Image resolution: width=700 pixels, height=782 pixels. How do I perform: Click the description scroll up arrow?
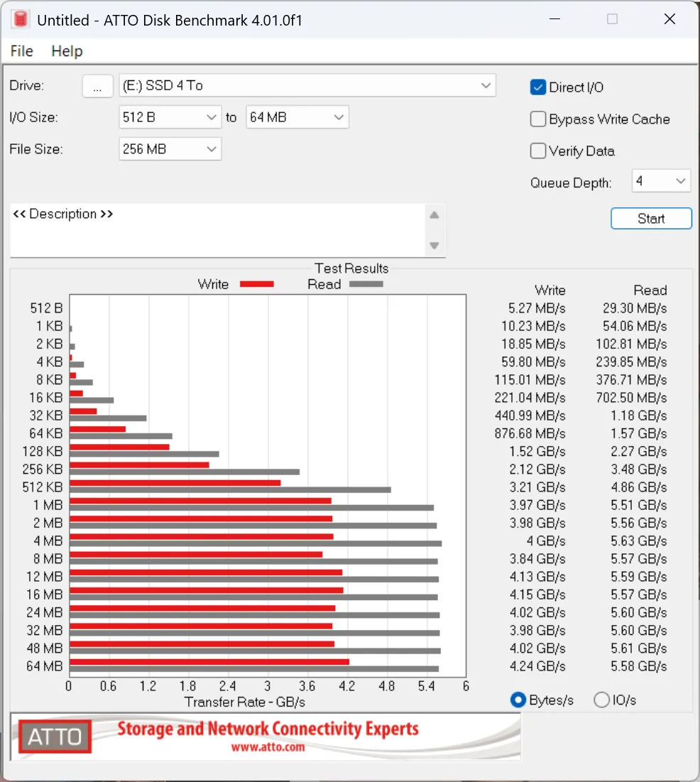434,215
